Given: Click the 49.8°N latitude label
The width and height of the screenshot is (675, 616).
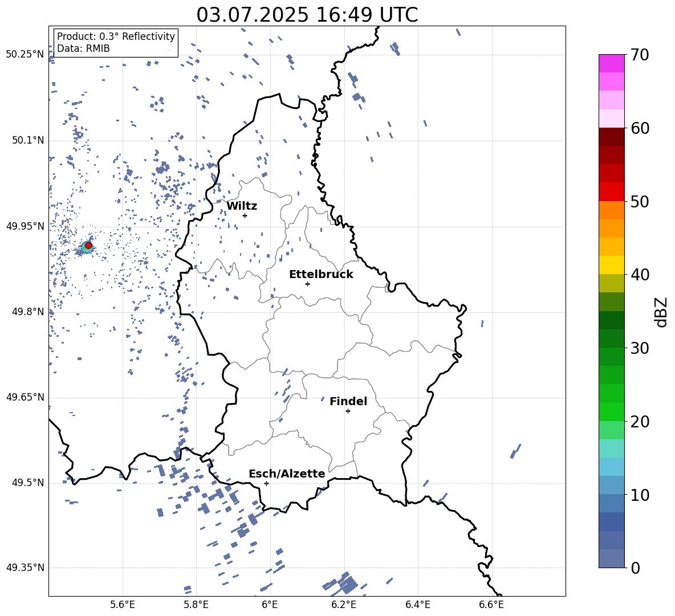Looking at the screenshot, I should point(28,312).
